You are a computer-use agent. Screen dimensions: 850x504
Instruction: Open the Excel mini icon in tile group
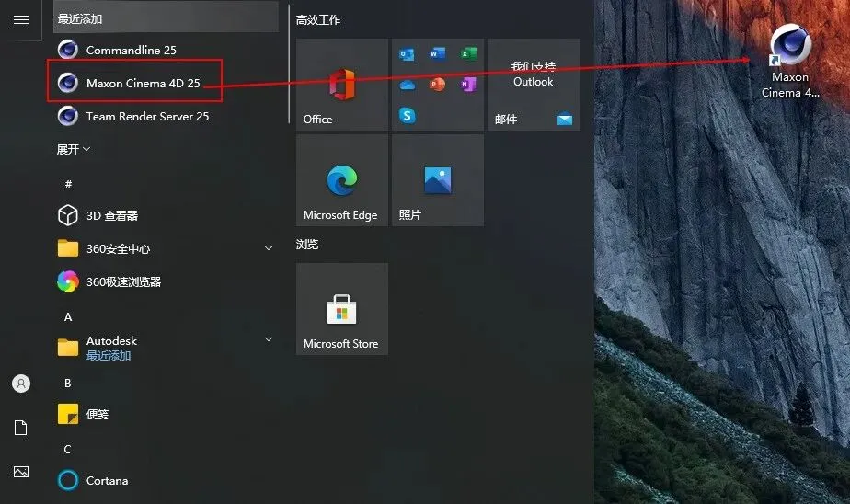coord(468,53)
